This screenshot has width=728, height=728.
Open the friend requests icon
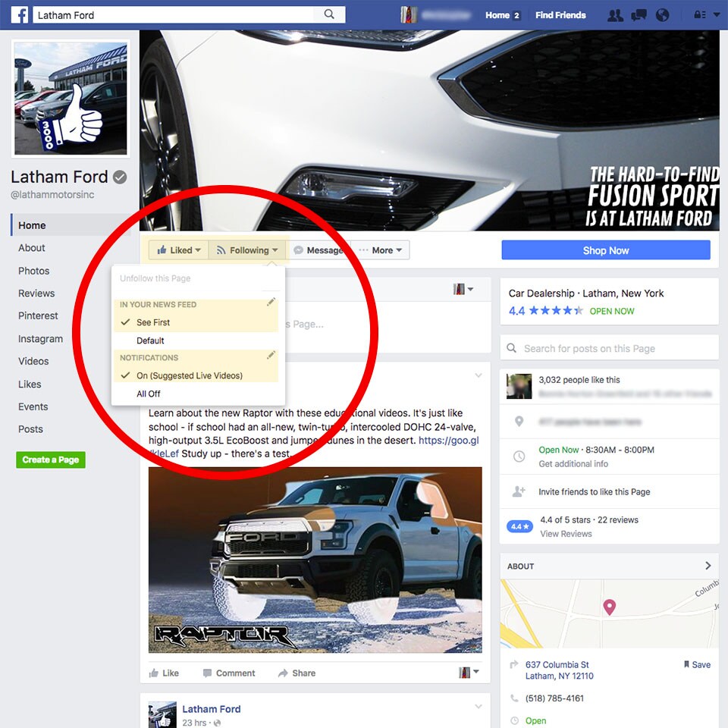coord(615,15)
